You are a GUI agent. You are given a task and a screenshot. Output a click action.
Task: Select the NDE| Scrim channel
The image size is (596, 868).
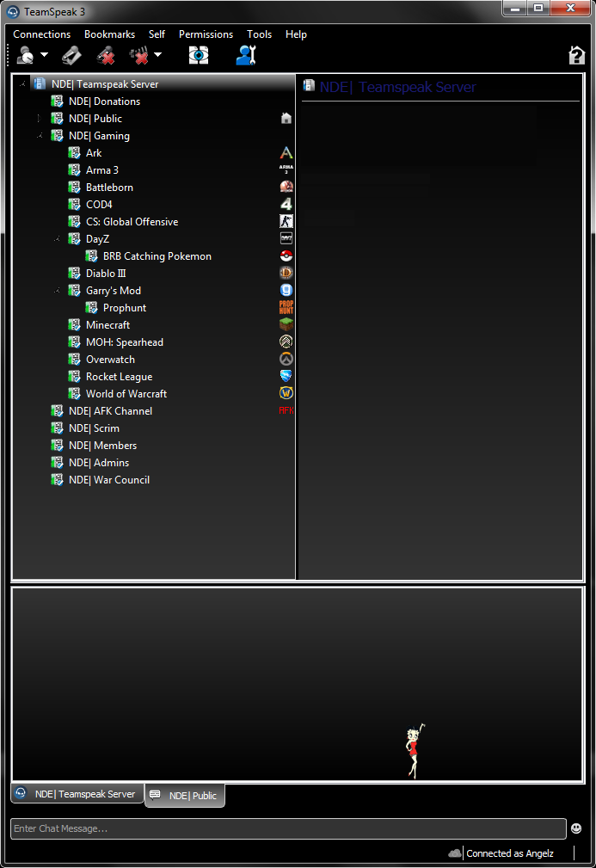coord(94,428)
